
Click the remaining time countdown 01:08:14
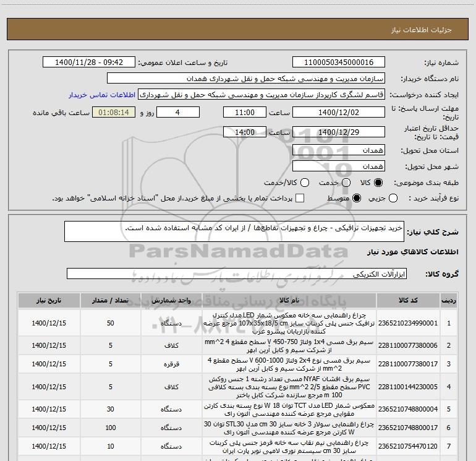click(114, 112)
